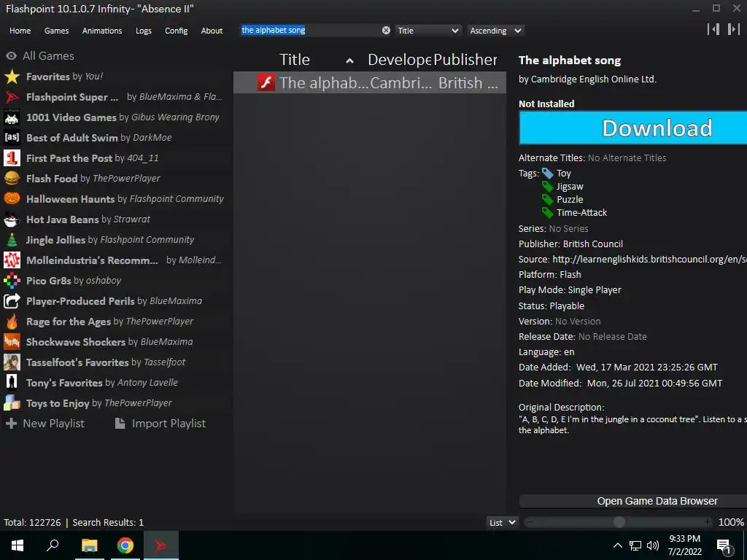Viewport: 747px width, 560px height.
Task: Click the Jingle Jollies tree icon
Action: pos(12,240)
